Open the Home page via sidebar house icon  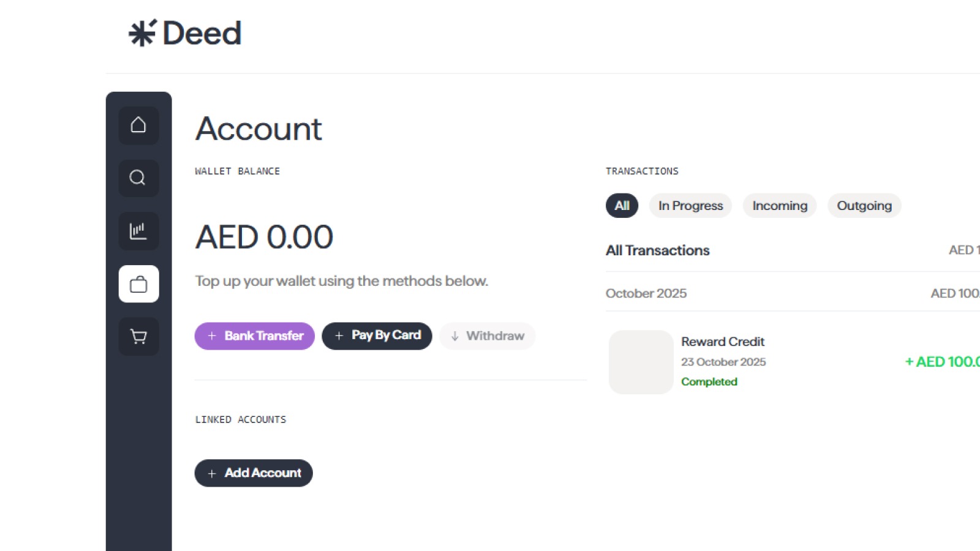[138, 125]
